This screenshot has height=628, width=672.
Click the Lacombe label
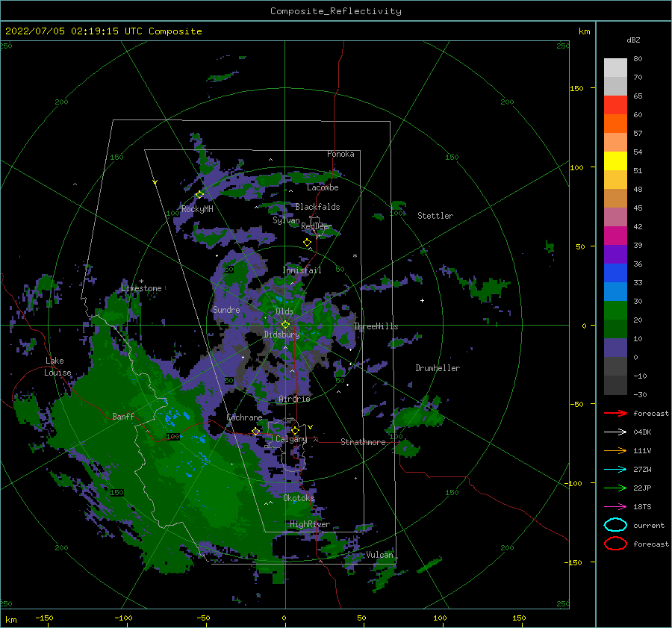coord(323,187)
